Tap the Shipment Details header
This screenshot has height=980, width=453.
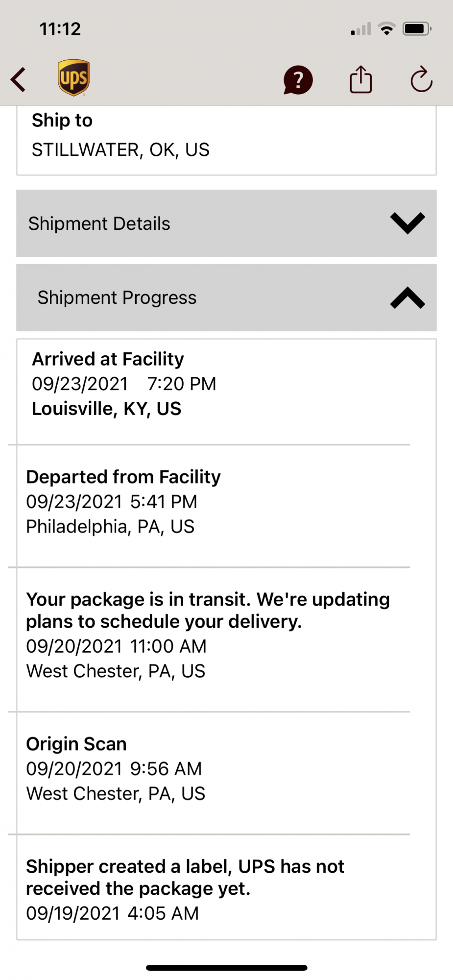tap(226, 223)
